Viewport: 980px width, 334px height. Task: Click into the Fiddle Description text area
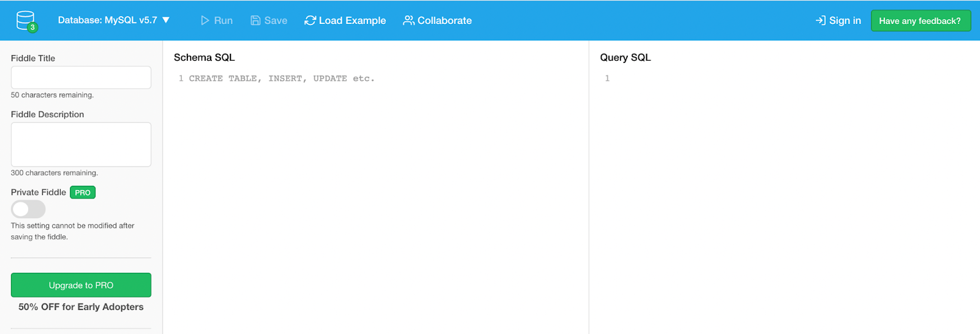81,145
